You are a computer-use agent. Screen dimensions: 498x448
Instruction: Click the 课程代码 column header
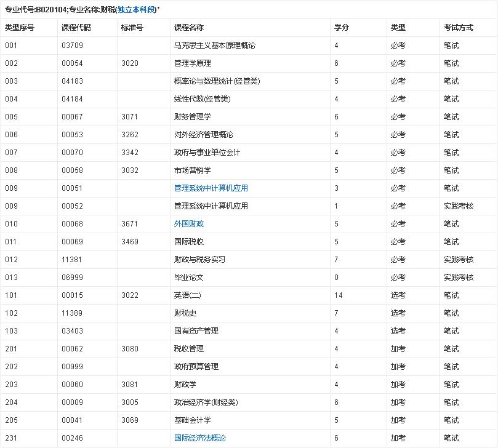[x=76, y=28]
